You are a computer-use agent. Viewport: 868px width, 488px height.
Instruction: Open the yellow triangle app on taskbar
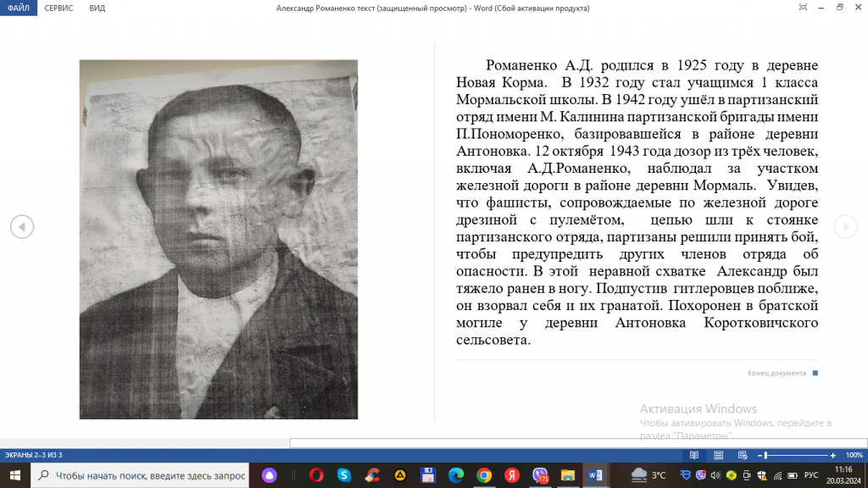[x=400, y=475]
